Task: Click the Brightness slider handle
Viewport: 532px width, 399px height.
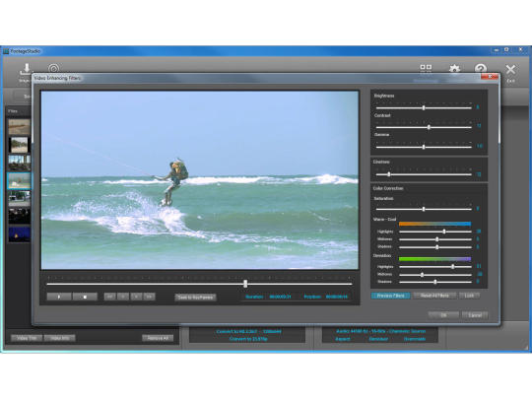Action: 424,107
